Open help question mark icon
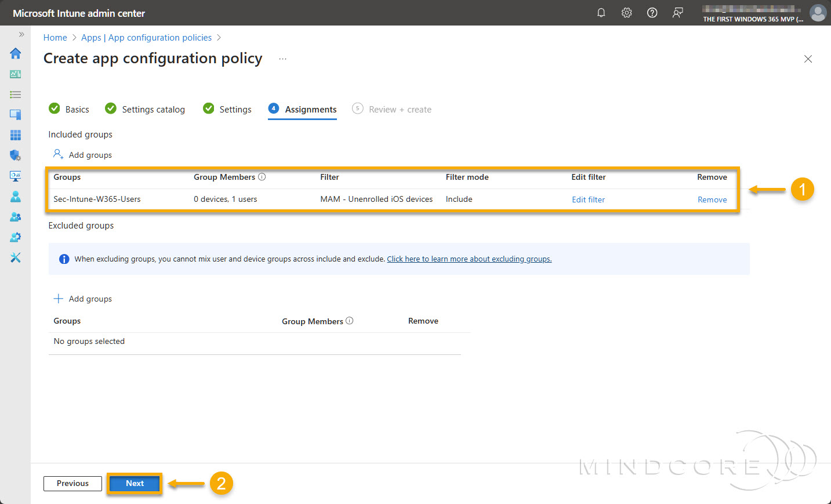Screen dimensions: 831x504 point(652,13)
